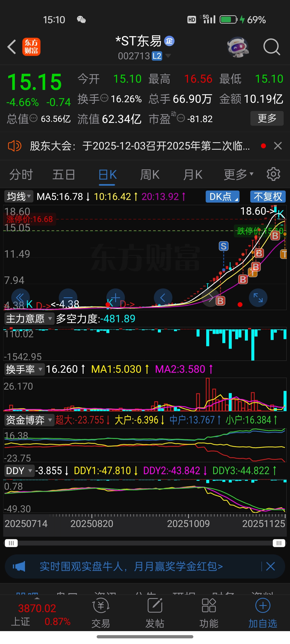290x644 pixels.
Task: Expand the 均线 indicator dropdown
Action: point(19,196)
